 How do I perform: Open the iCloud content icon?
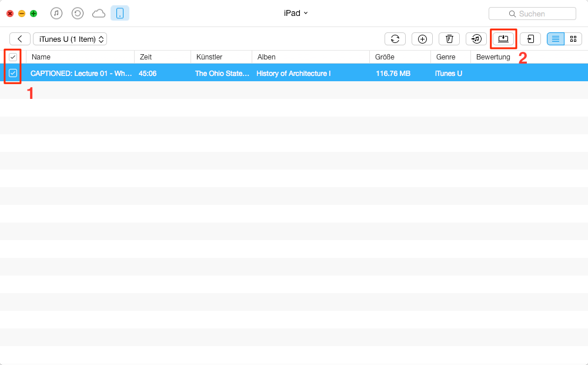click(x=99, y=14)
